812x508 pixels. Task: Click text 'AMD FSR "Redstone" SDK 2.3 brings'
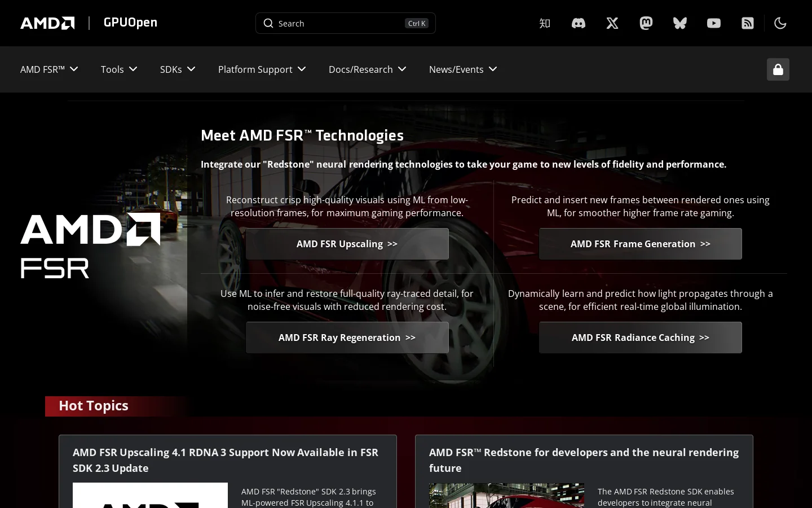308,492
